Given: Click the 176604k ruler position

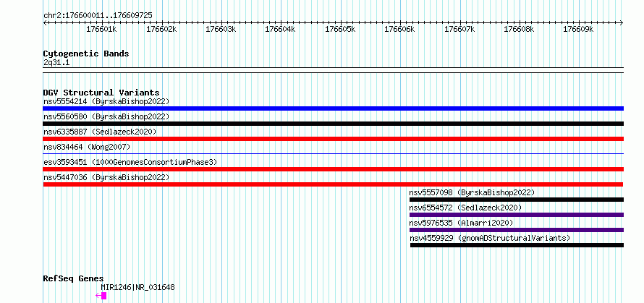Looking at the screenshot, I should click(x=281, y=30).
